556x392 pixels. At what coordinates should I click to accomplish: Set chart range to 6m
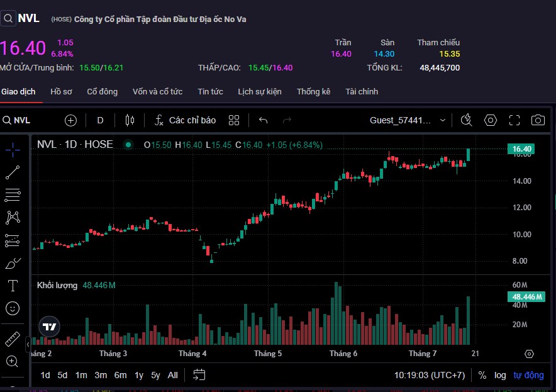(120, 375)
